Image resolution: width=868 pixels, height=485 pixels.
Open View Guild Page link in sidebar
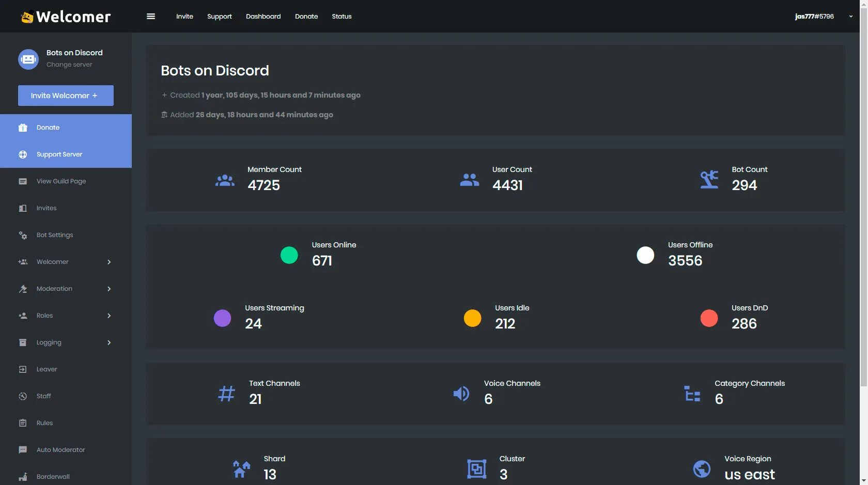(66, 181)
